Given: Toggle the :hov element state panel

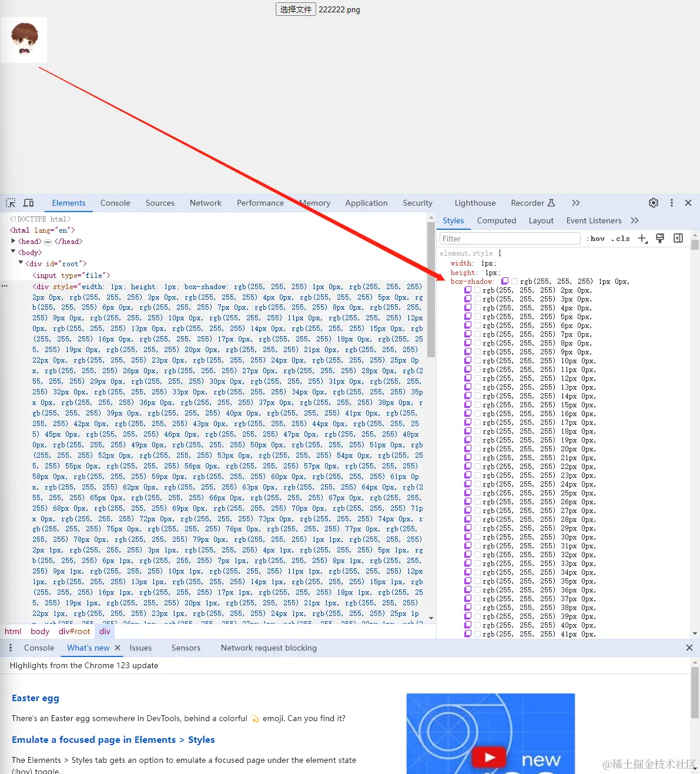Looking at the screenshot, I should click(x=597, y=239).
